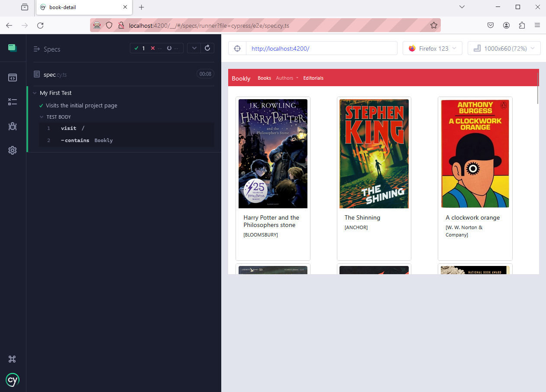Click the [W. W. Norton & Company] label
546x392 pixels.
pyautogui.click(x=464, y=231)
